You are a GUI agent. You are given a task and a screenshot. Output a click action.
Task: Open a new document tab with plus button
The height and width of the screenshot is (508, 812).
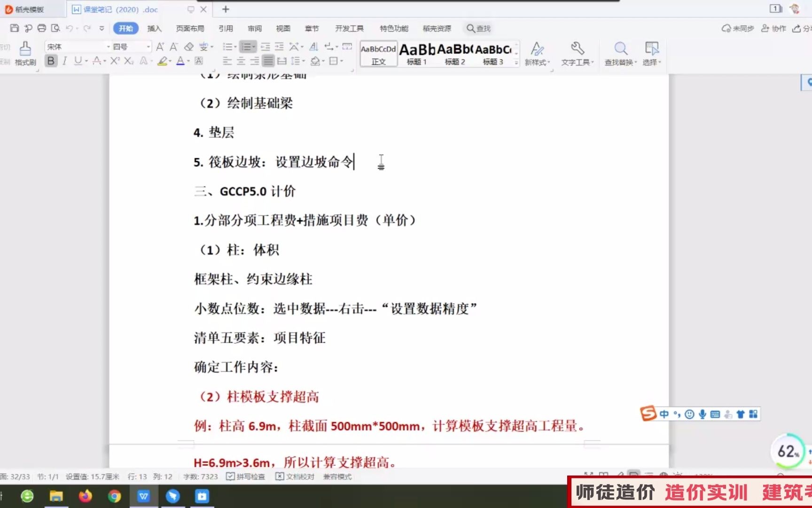click(226, 9)
